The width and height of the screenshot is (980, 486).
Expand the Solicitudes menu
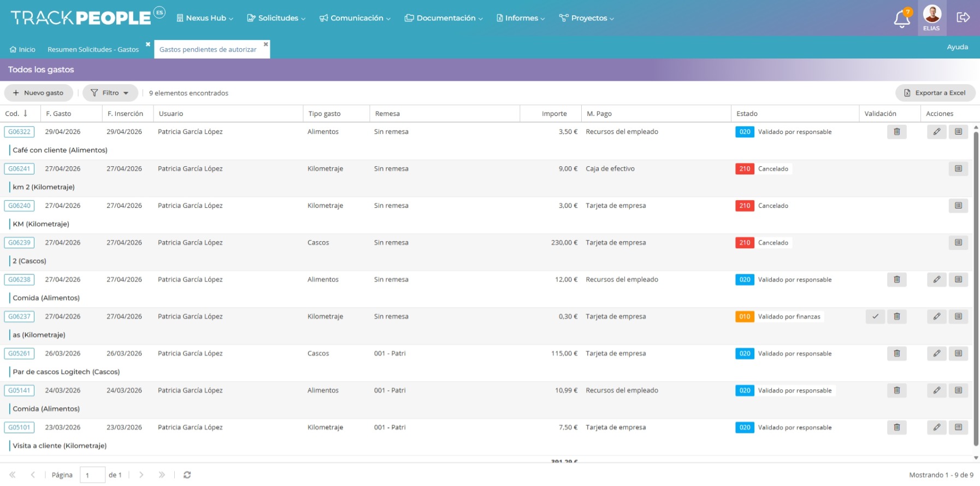click(x=276, y=18)
